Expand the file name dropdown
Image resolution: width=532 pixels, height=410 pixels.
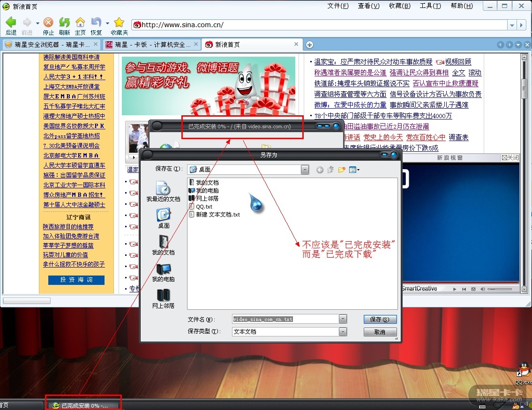point(343,319)
